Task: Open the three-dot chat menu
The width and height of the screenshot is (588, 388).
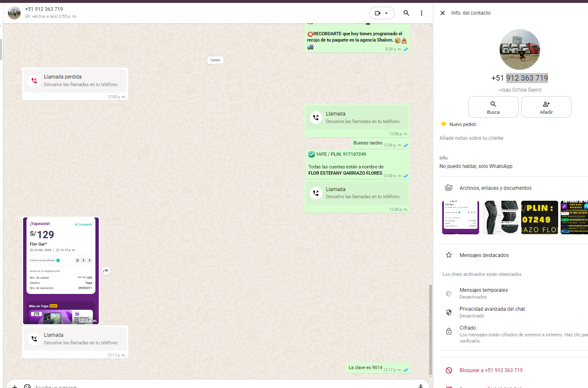Action: click(421, 13)
